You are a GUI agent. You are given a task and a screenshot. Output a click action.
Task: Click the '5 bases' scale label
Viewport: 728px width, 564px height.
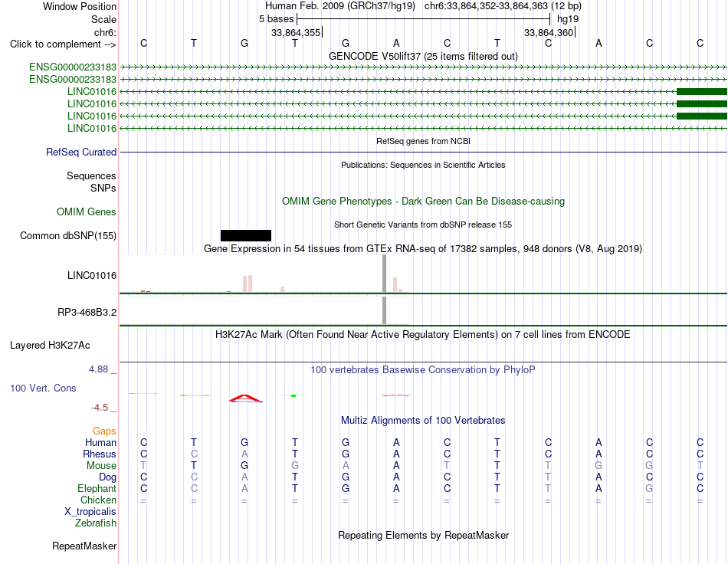(276, 19)
